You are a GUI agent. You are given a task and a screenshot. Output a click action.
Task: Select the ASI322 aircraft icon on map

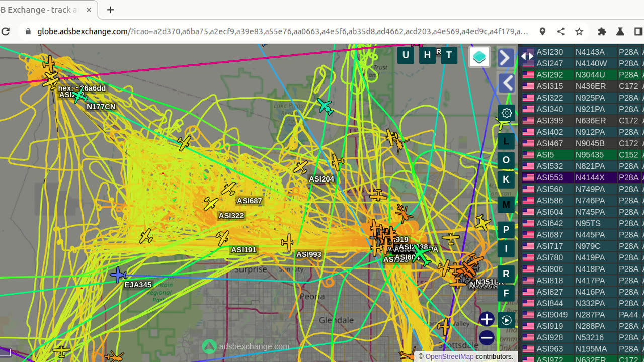[211, 204]
